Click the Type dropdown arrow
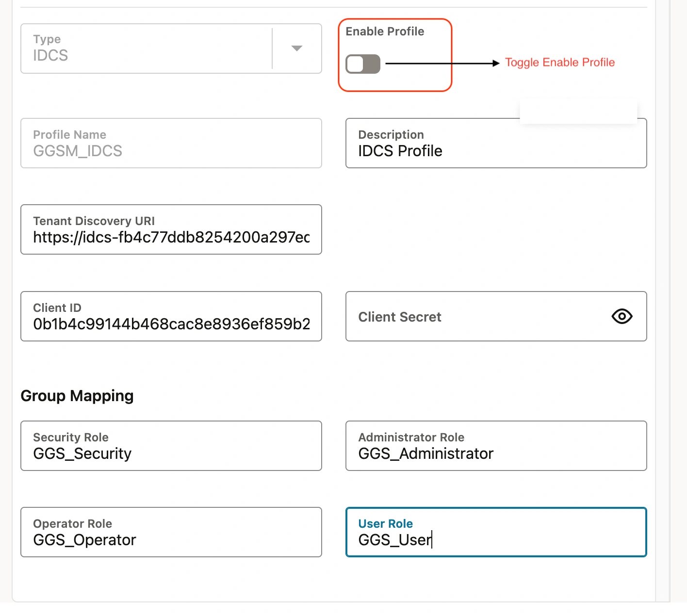This screenshot has height=616, width=687. click(x=296, y=49)
